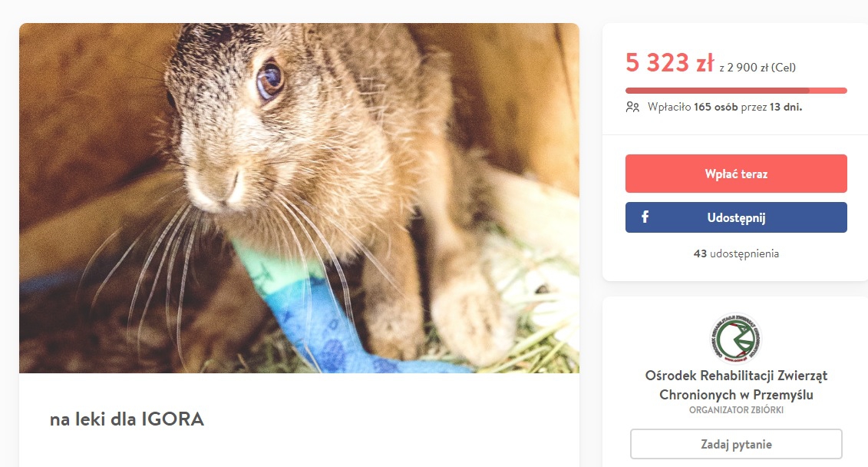Click the goal text z 2 900 zł (Cel)
The height and width of the screenshot is (467, 868).
tap(757, 68)
